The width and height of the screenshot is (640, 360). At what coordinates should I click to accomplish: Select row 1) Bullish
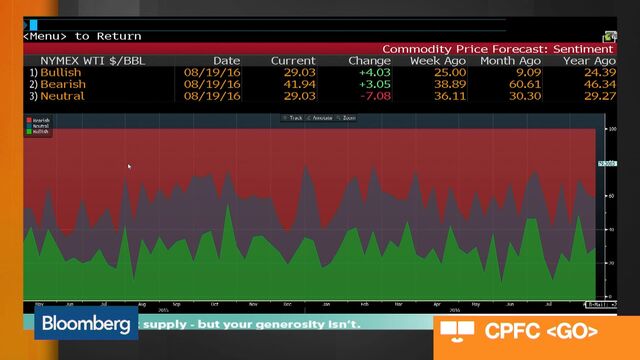320,73
